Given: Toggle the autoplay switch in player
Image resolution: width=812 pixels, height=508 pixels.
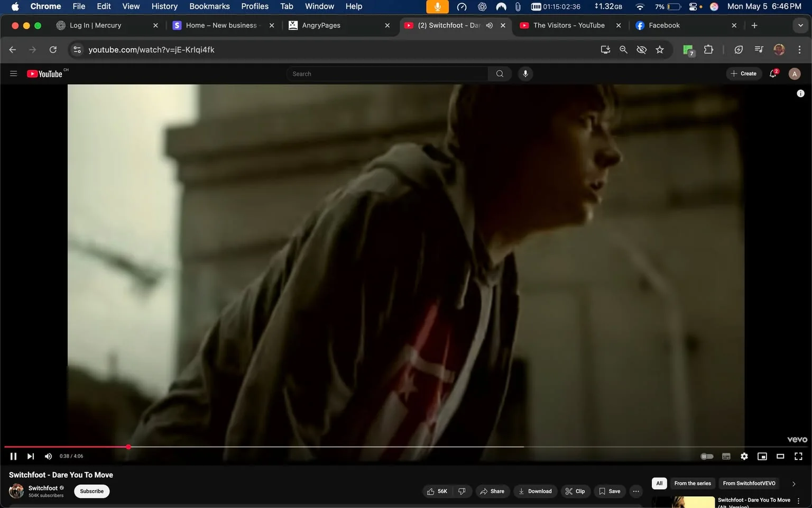Looking at the screenshot, I should [x=707, y=456].
